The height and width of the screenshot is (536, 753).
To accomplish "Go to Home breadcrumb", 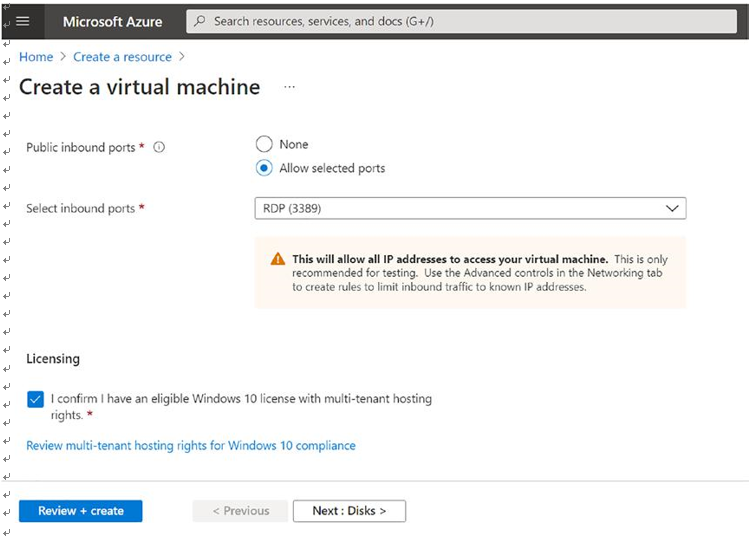I will pos(36,57).
